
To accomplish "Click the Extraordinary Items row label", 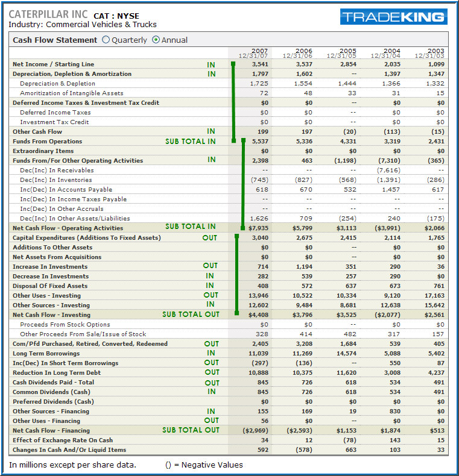I will [43, 151].
